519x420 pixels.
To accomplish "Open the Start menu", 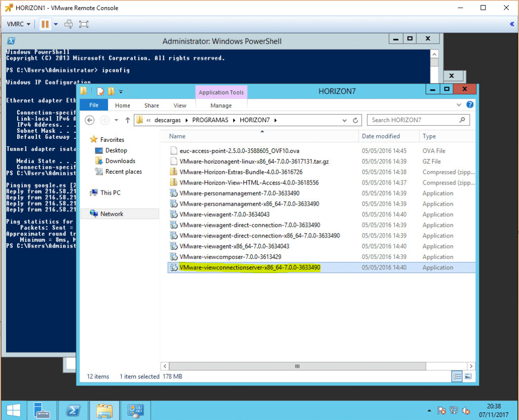I will click(13, 410).
